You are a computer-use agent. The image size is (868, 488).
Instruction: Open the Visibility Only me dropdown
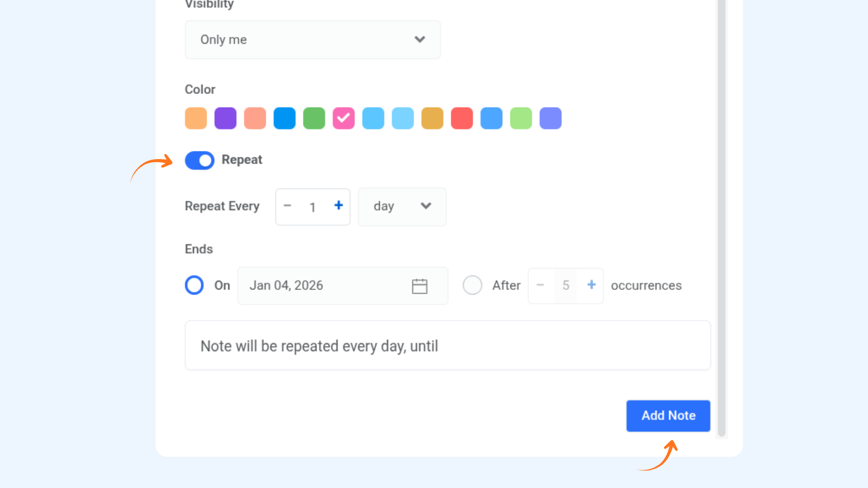312,40
